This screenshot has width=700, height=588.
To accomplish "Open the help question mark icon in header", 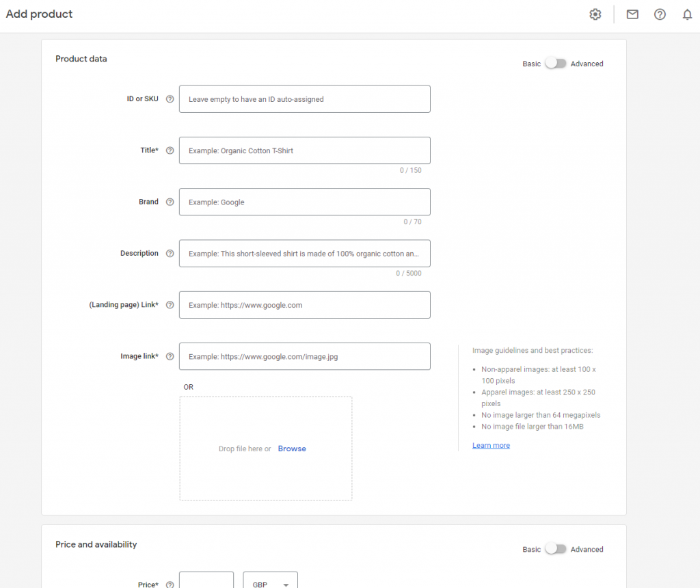I will click(660, 14).
